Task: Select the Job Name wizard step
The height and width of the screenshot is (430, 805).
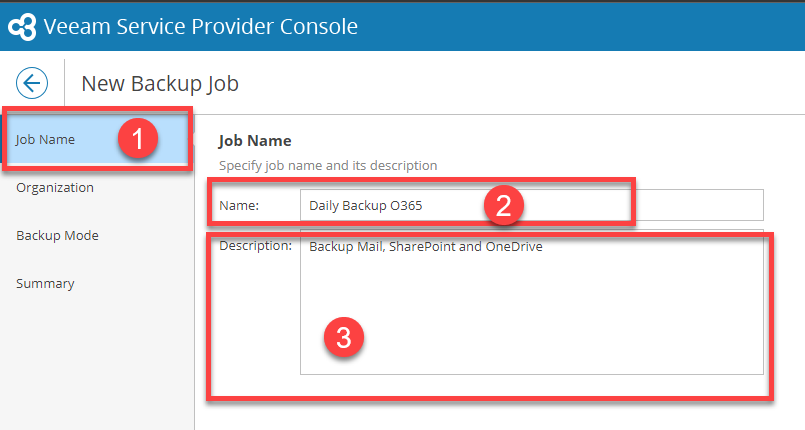Action: pos(46,140)
